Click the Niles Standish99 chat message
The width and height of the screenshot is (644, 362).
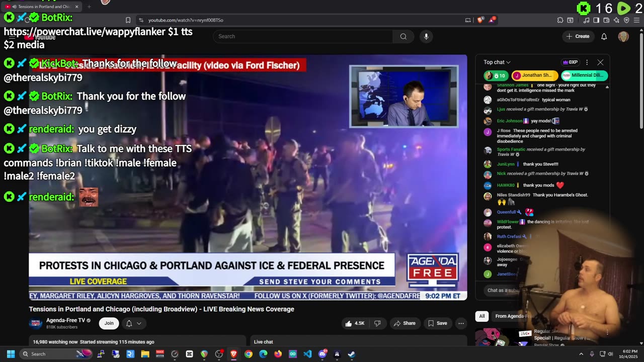tap(542, 198)
